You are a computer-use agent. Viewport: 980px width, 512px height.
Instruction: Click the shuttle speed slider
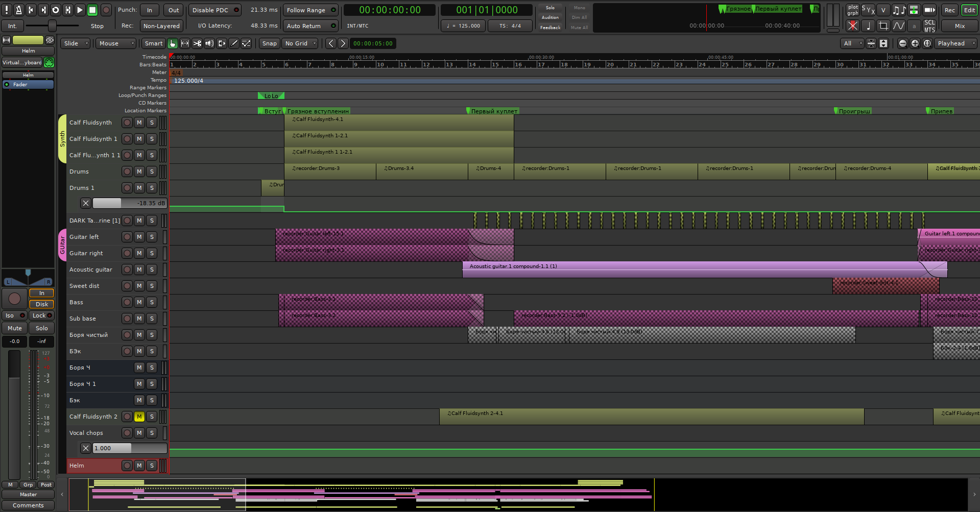coord(52,26)
